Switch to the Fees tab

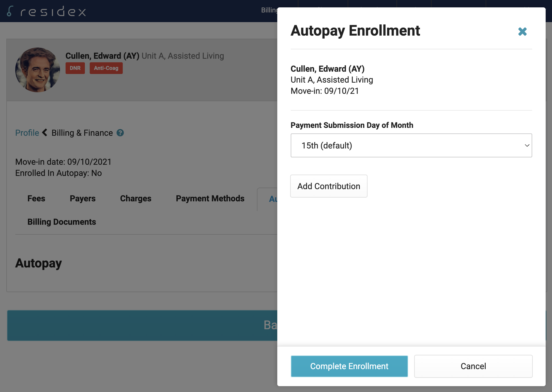36,198
